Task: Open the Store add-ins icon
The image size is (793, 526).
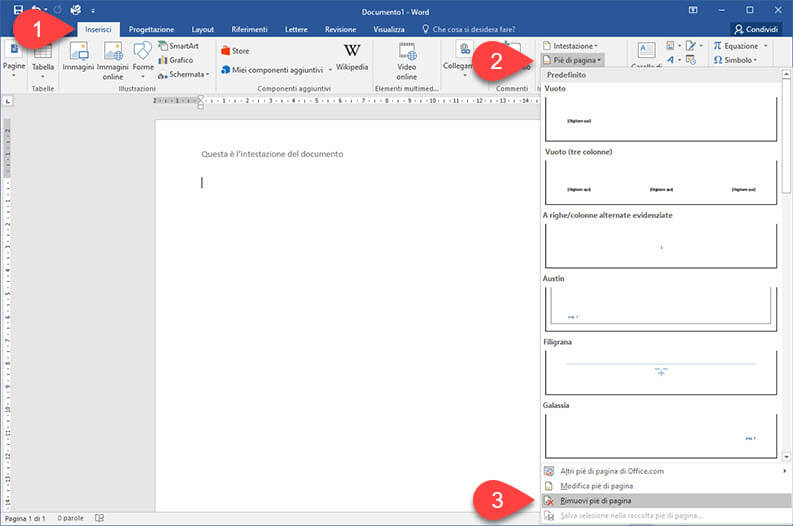Action: coord(235,50)
